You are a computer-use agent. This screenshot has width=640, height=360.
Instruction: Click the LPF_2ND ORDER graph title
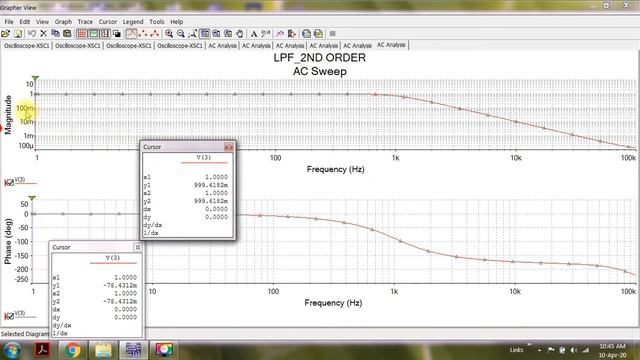point(320,58)
